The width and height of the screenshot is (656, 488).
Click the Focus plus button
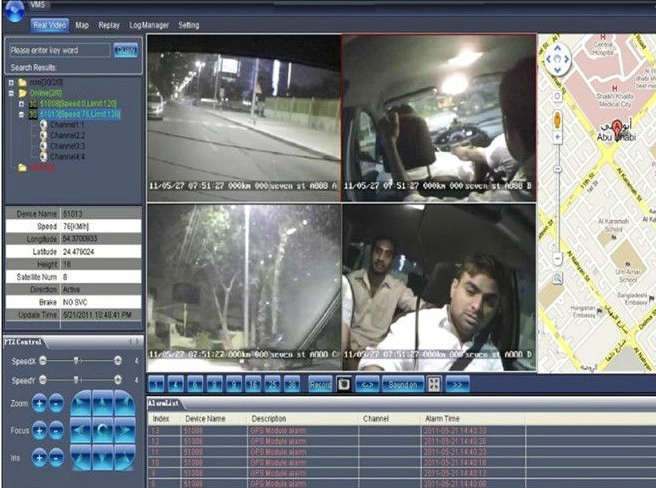pos(39,431)
